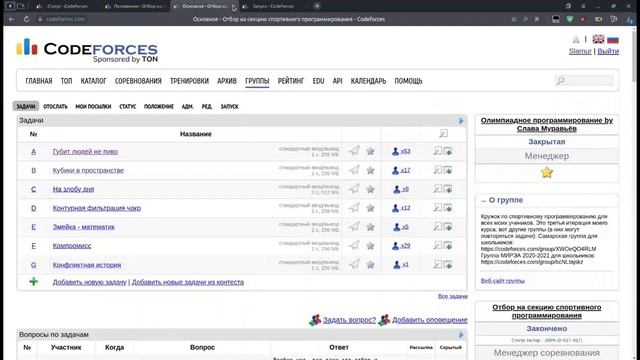Open Slamur profile link
640x360 pixels.
tap(580, 51)
